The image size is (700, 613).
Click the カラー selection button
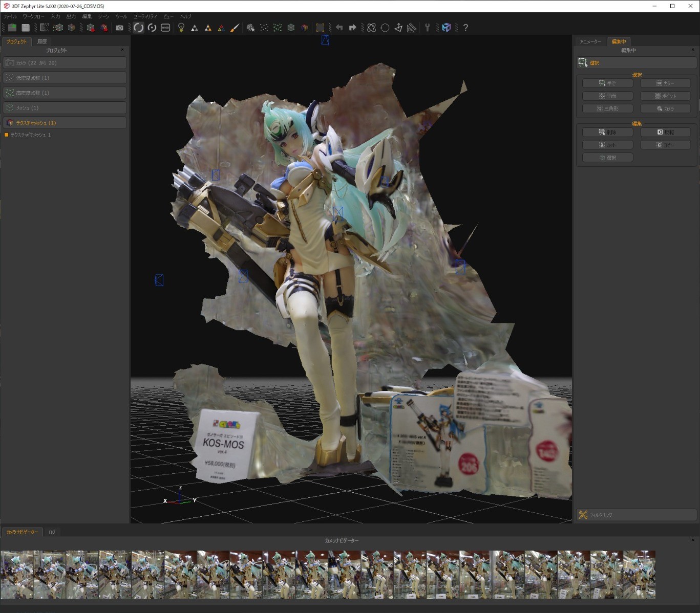tap(665, 83)
